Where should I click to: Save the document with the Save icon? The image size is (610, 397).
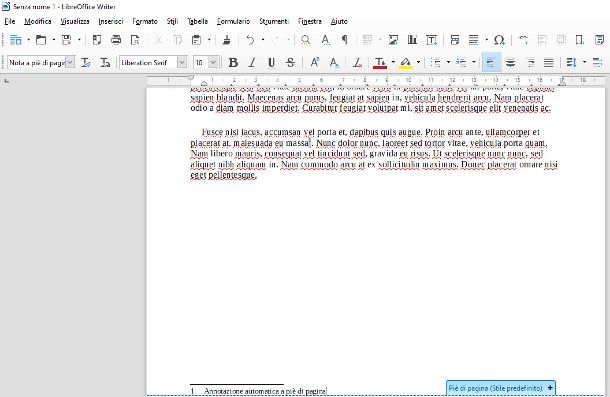tap(67, 40)
